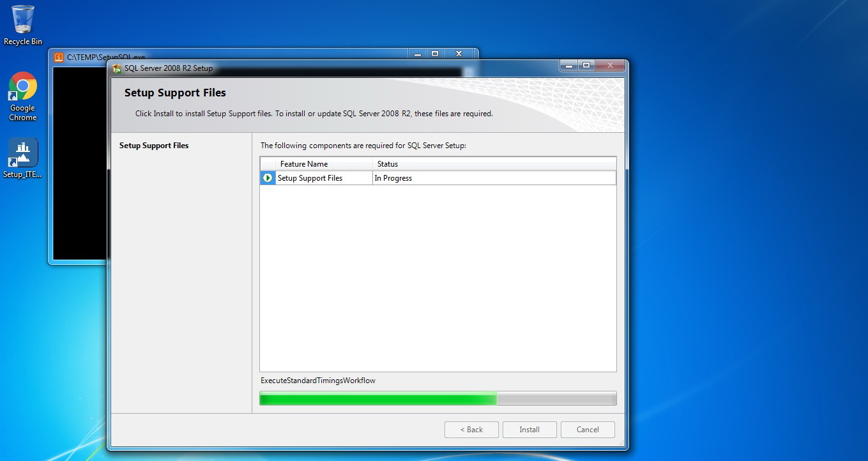Click the In Progress status cell
The width and height of the screenshot is (868, 461).
coord(494,178)
